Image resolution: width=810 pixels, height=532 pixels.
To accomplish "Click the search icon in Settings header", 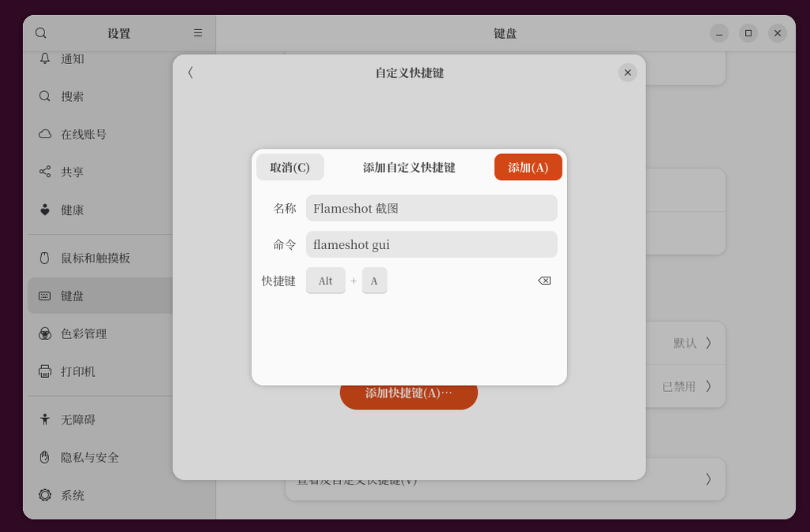I will tap(41, 33).
